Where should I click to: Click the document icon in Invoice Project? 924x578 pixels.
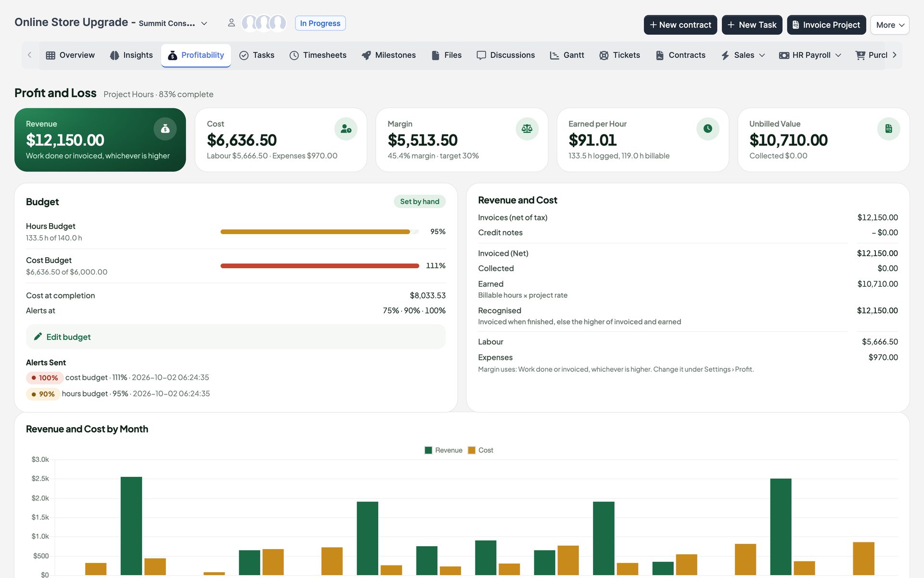click(x=796, y=25)
